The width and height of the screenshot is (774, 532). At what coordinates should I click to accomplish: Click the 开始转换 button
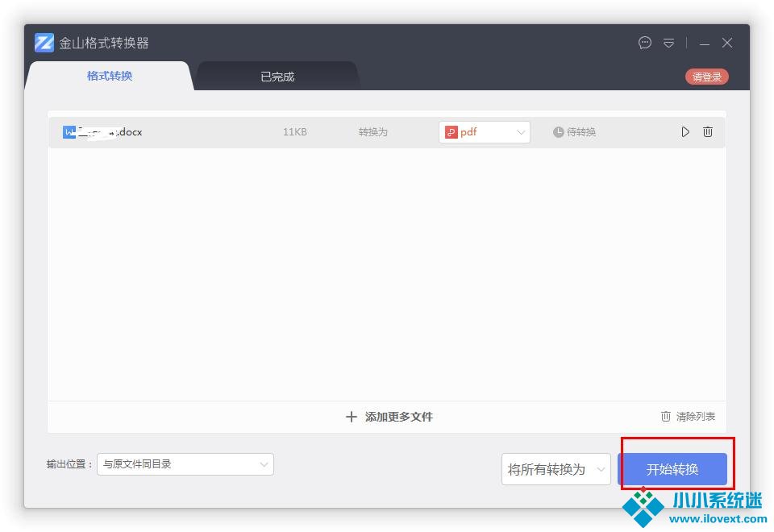[672, 469]
